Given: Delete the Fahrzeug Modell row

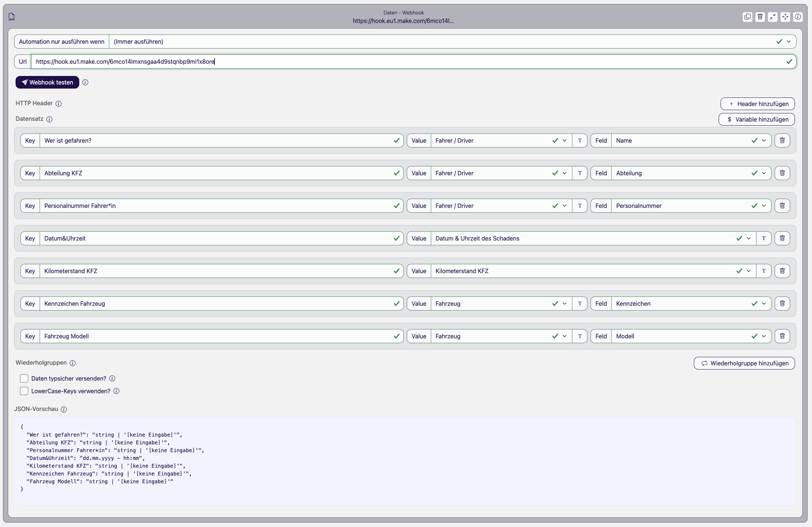Looking at the screenshot, I should click(782, 336).
